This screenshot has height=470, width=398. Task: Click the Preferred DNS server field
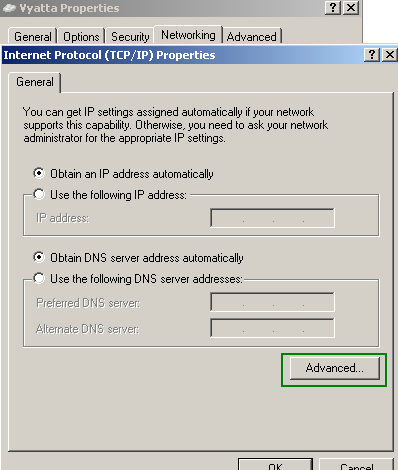272,302
